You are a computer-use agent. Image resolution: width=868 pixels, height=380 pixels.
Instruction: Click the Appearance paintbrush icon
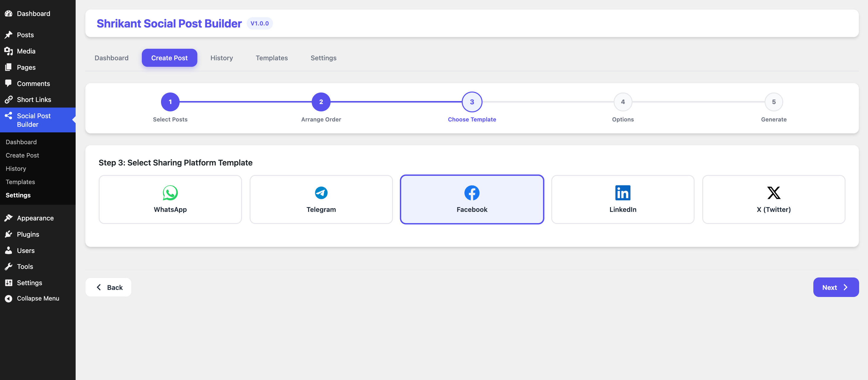(9, 218)
